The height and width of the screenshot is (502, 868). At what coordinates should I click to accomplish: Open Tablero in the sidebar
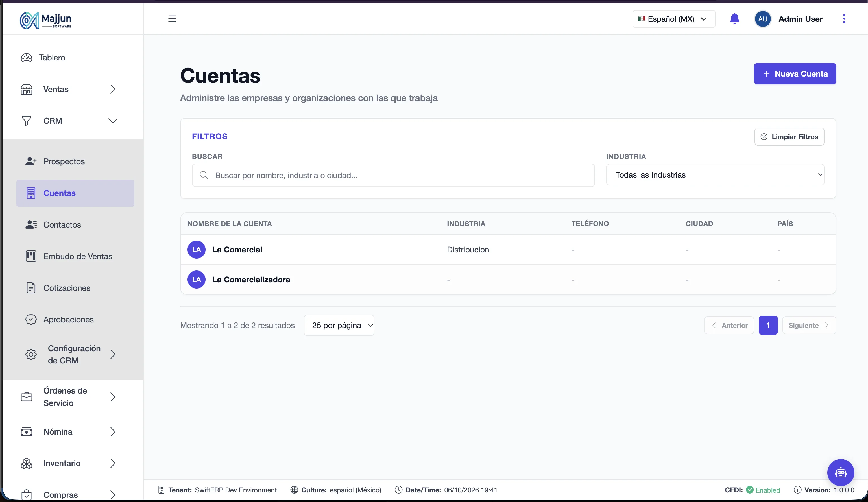(52, 58)
